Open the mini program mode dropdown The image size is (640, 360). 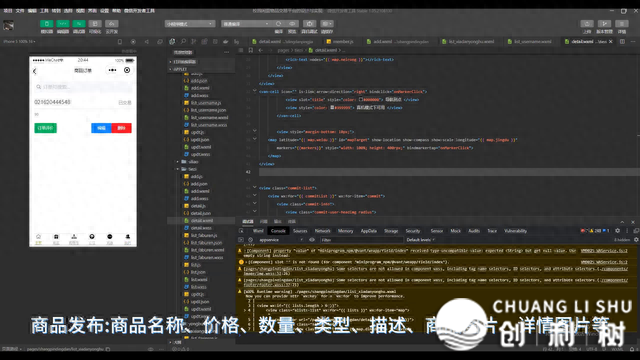190,24
